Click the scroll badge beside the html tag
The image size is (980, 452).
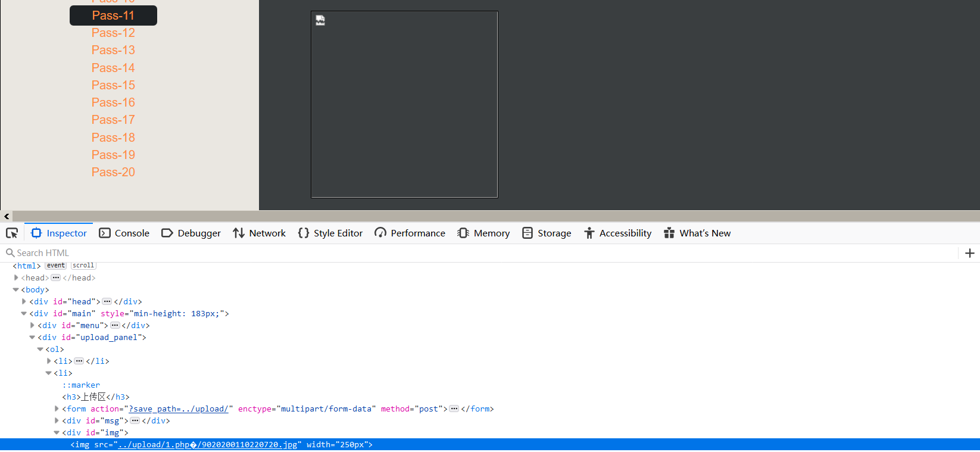83,266
